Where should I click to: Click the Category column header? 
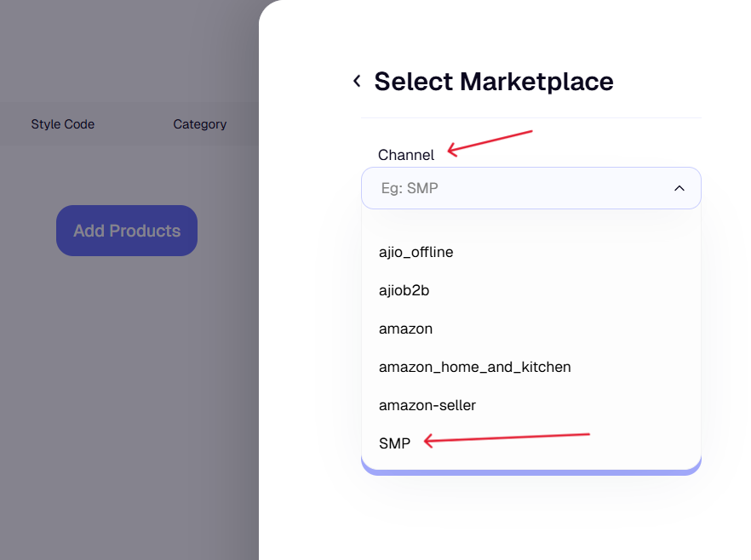tap(200, 124)
